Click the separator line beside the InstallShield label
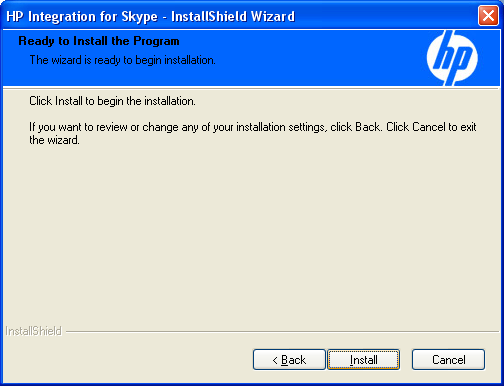504x386 pixels. (x=282, y=331)
